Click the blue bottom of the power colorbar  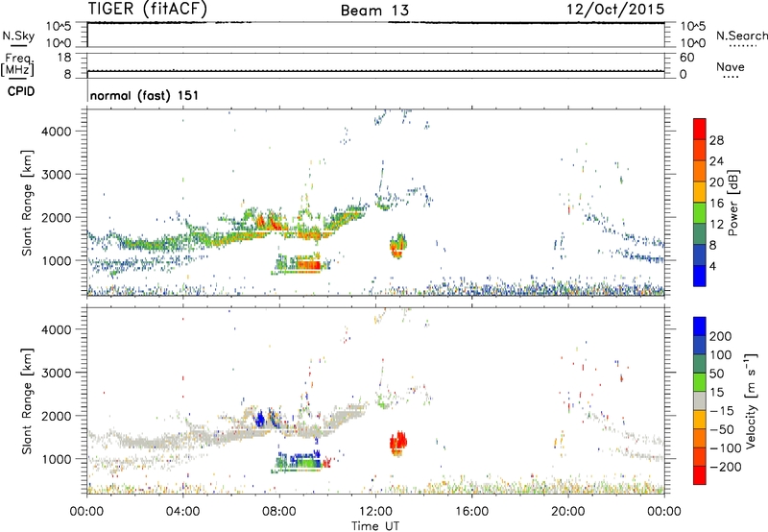(x=700, y=276)
